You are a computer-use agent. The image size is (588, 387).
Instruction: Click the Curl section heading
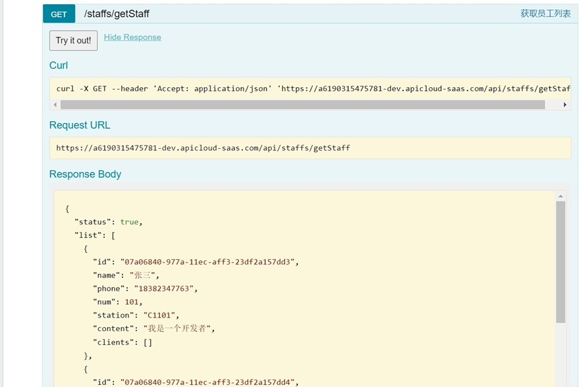(58, 65)
